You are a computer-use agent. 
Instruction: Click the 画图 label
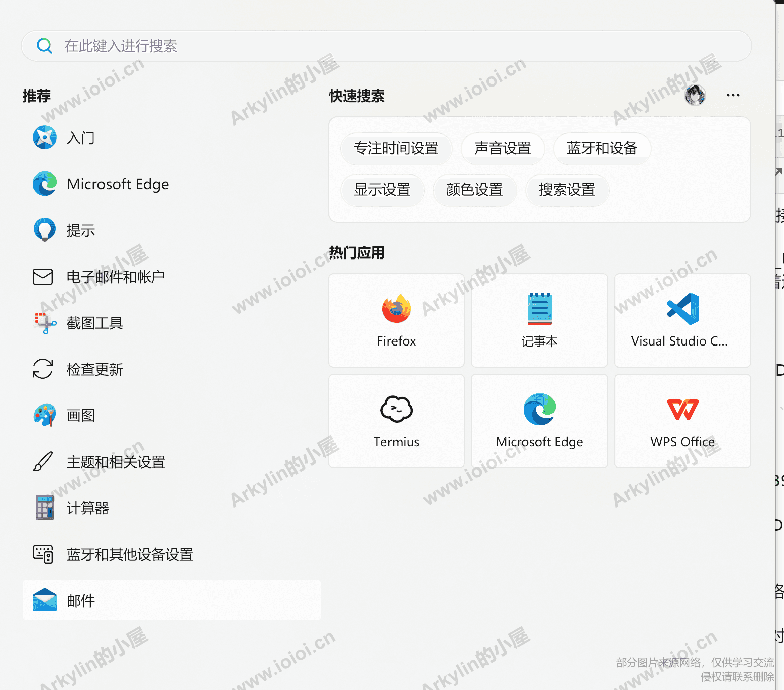click(81, 415)
